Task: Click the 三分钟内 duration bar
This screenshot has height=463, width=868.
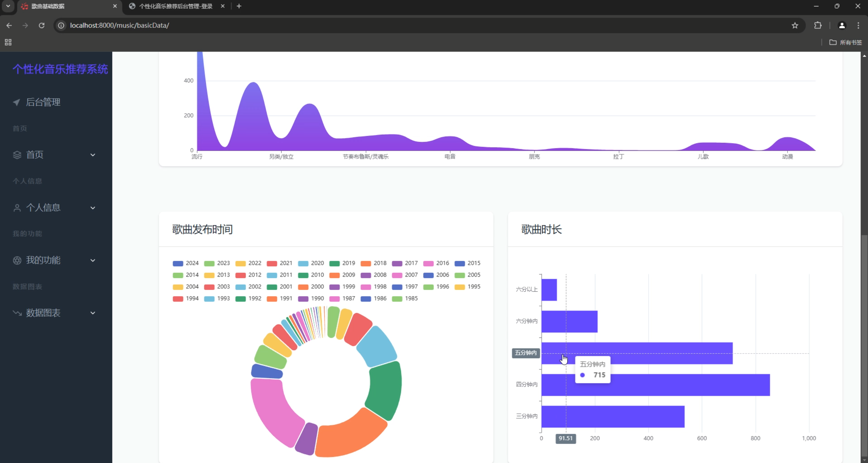Action: [613, 417]
